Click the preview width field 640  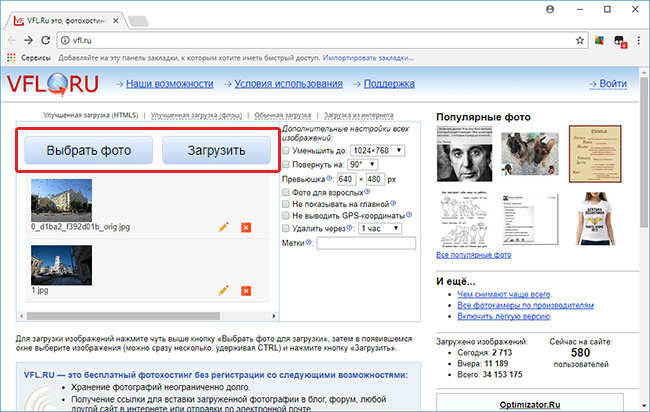[x=346, y=179]
